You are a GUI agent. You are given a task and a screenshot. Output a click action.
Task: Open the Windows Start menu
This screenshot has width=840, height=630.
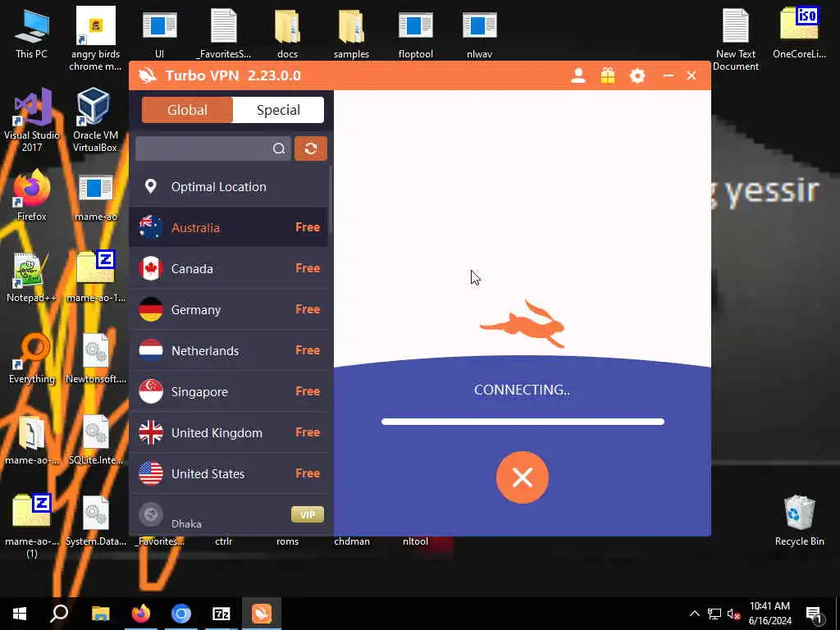[20, 614]
